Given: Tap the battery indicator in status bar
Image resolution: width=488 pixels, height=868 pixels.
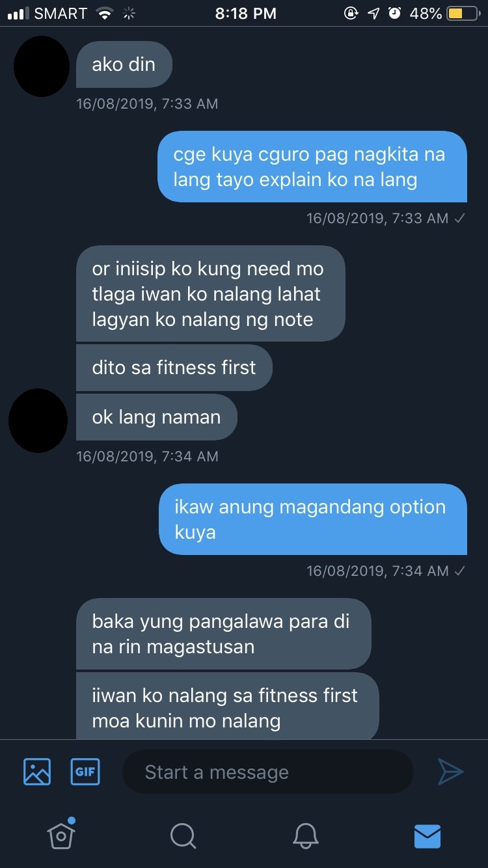Looking at the screenshot, I should click(x=463, y=13).
